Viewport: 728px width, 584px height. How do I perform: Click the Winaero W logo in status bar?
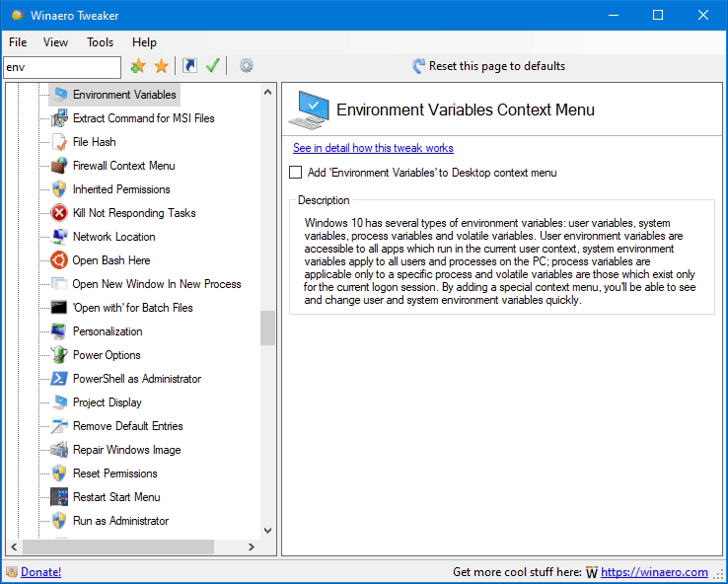[x=592, y=572]
